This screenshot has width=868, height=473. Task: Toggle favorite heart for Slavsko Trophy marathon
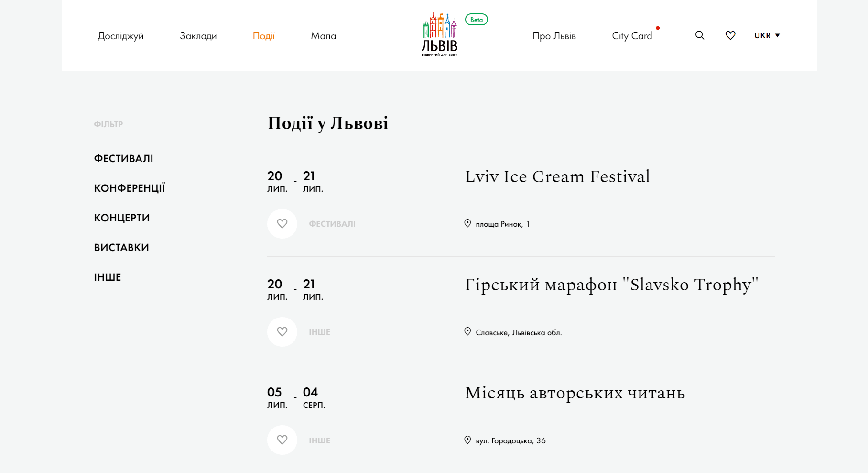(x=282, y=331)
